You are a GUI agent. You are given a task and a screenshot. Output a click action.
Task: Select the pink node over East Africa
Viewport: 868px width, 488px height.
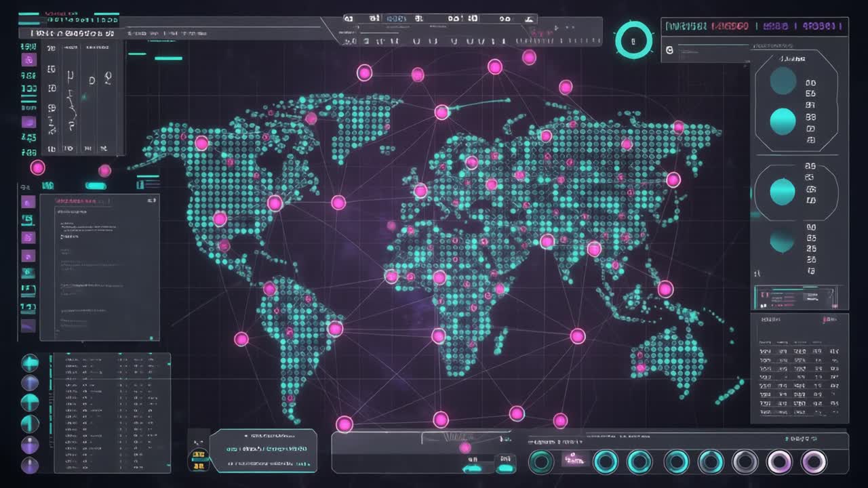500,289
